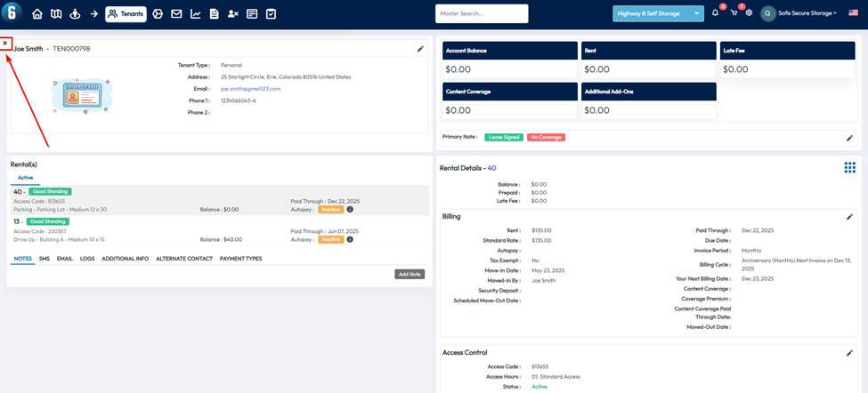Open the site map icon in navbar
This screenshot has height=393, width=868.
[x=56, y=13]
